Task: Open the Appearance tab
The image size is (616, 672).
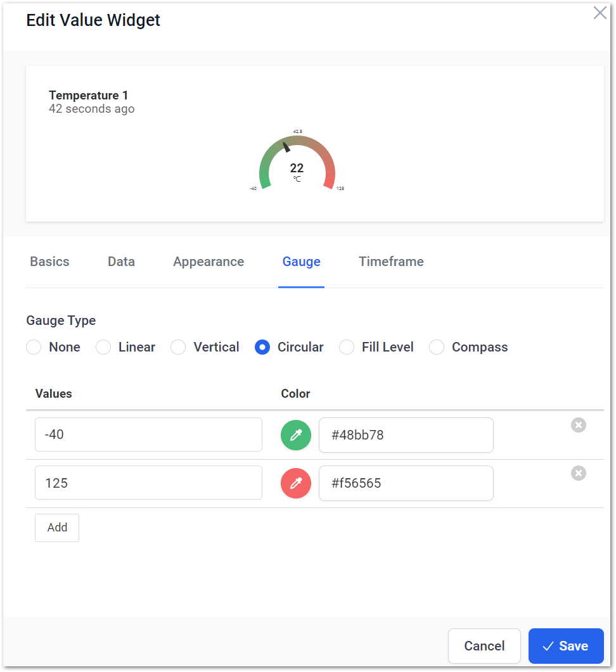Action: [x=209, y=262]
